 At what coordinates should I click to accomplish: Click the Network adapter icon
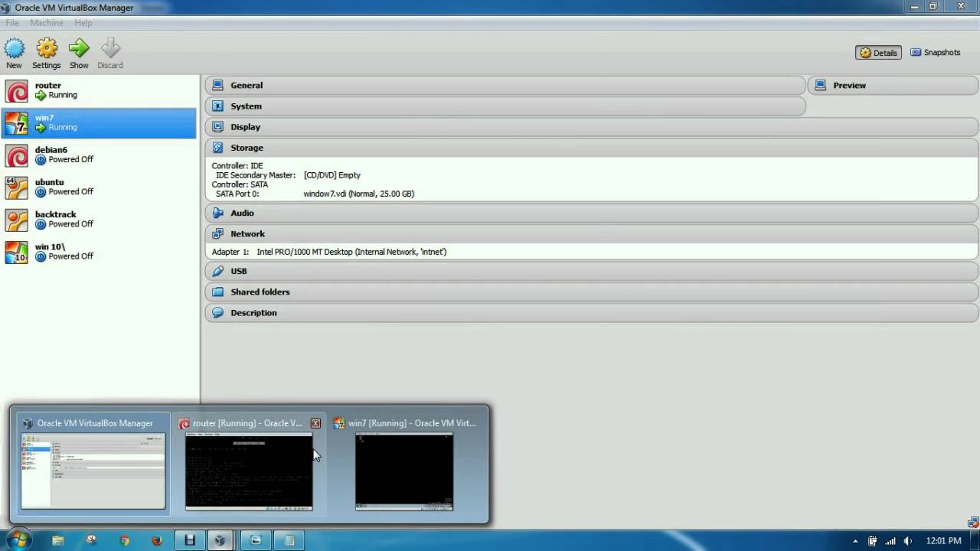point(218,233)
